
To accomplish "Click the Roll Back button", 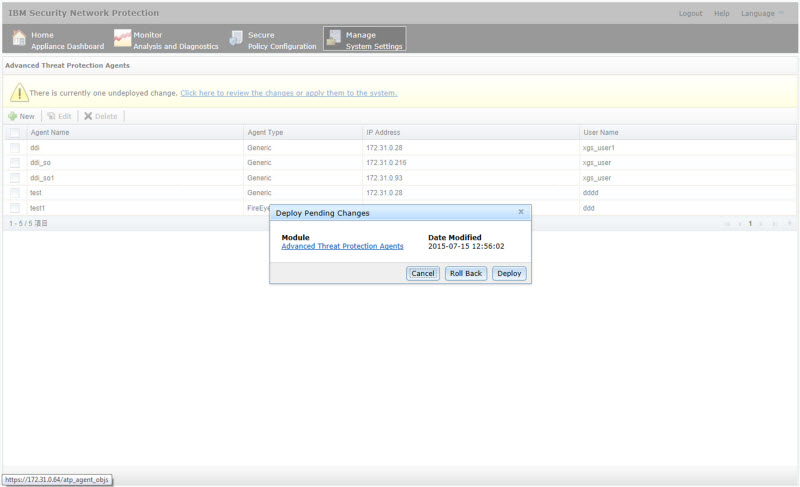I will [x=465, y=273].
